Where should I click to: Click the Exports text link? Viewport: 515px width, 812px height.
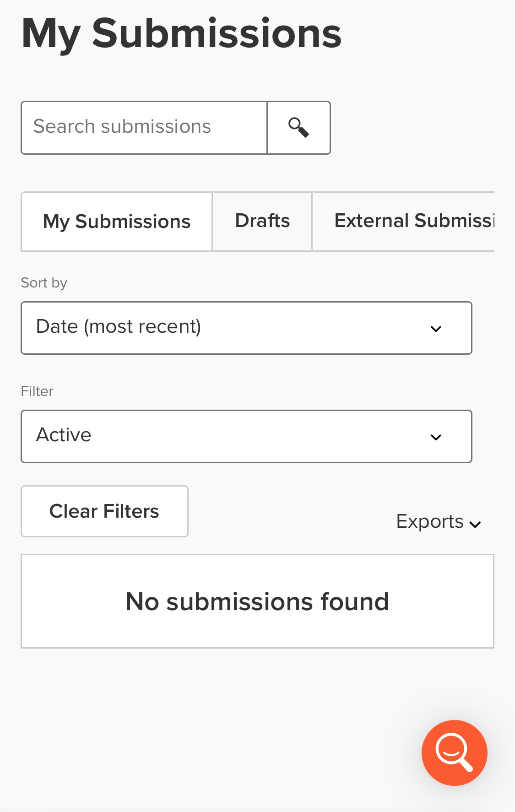coord(429,522)
